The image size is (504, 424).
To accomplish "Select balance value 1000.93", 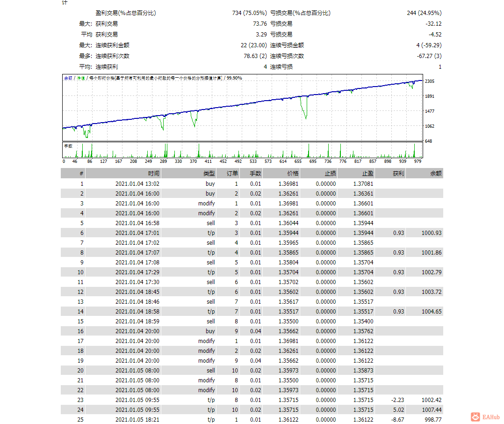I will (x=432, y=233).
